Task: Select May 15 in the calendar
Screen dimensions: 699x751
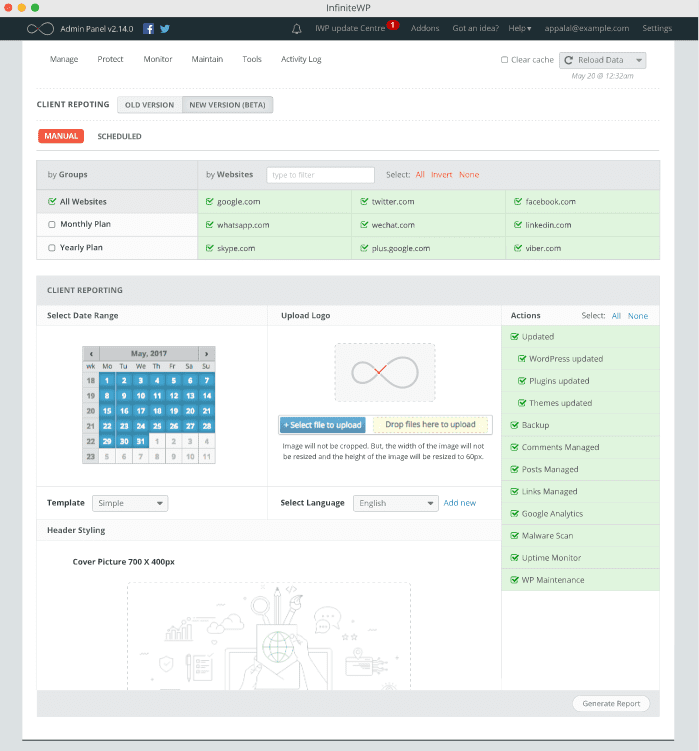Action: click(x=106, y=411)
